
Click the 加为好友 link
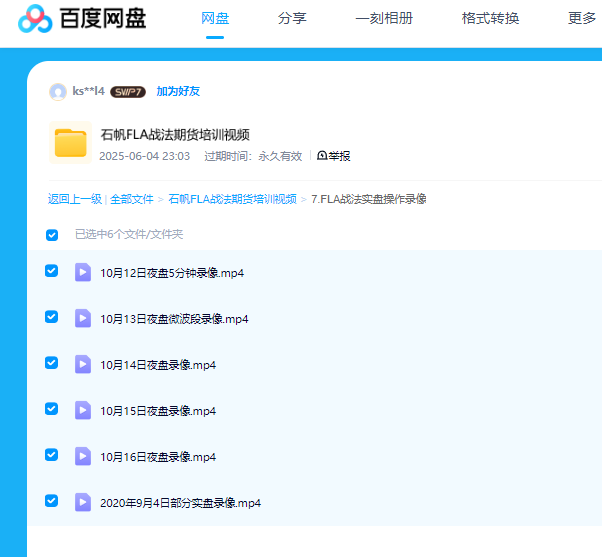tap(178, 92)
